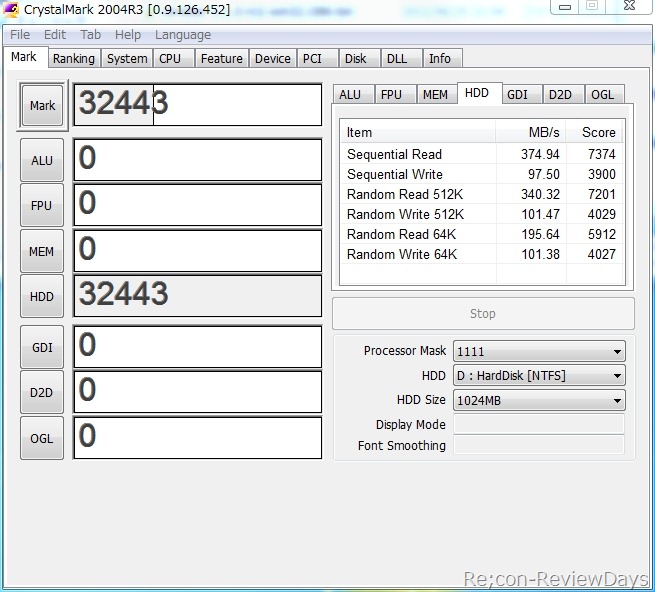
Task: Click the Score column header
Action: click(598, 132)
